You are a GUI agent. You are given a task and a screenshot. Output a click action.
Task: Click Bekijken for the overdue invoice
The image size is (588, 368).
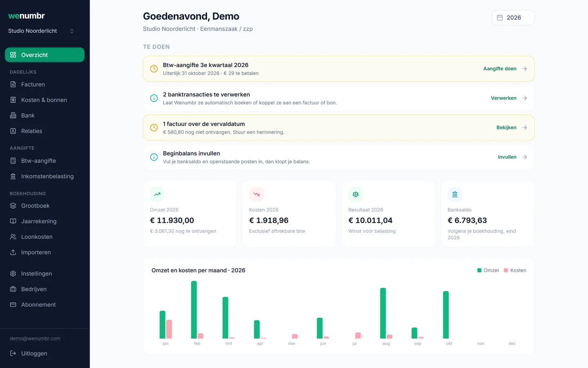(x=506, y=128)
